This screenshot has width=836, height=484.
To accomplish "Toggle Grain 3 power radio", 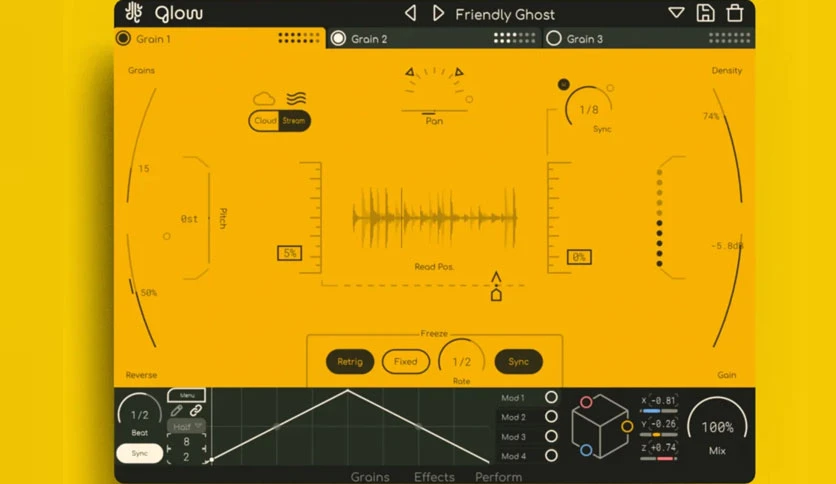I will click(x=554, y=38).
